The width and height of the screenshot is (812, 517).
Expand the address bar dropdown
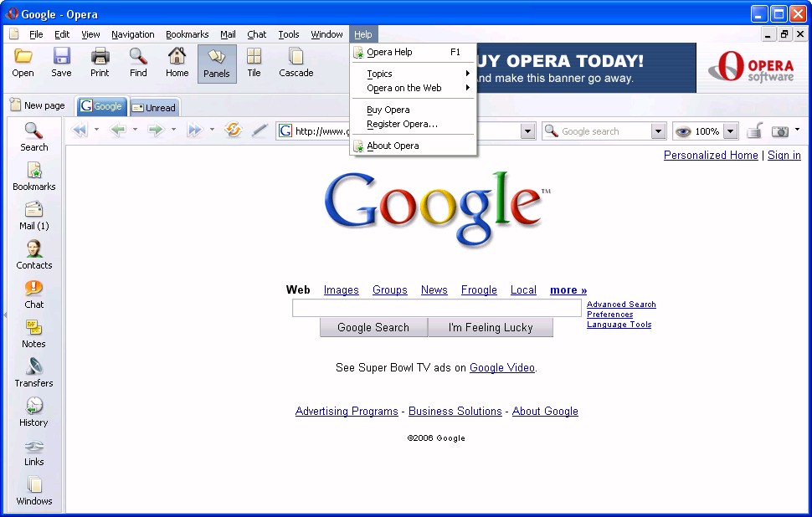[527, 131]
